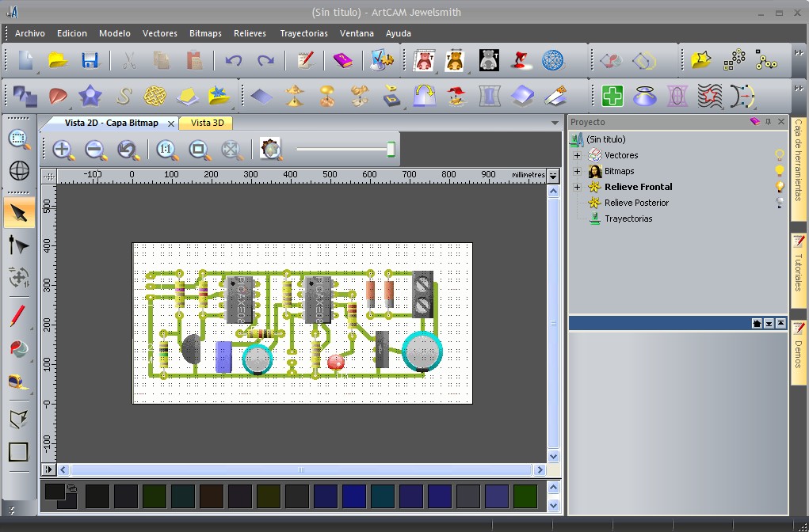Click the 1:1 zoom icon

[166, 150]
